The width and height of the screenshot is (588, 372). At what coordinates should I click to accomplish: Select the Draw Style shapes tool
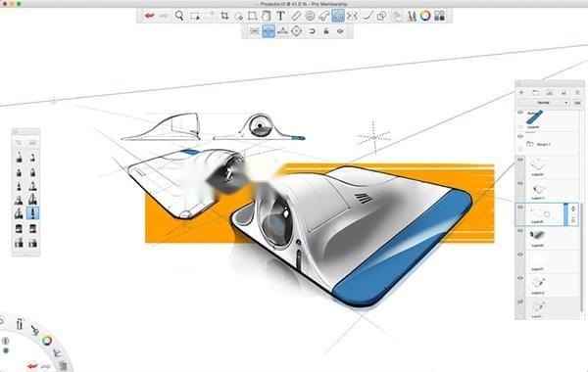382,16
